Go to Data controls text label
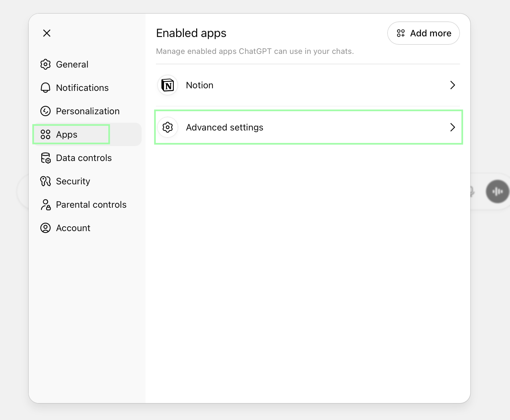510x420 pixels. point(84,158)
